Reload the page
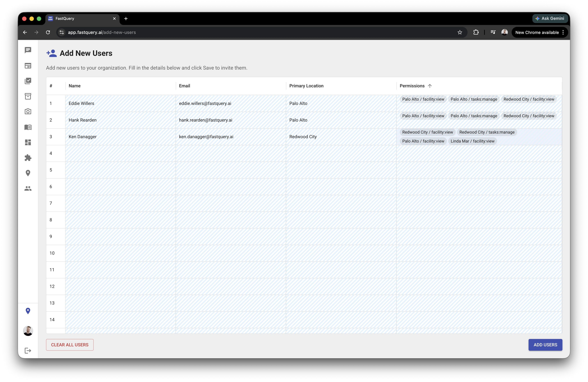588x382 pixels. click(48, 32)
